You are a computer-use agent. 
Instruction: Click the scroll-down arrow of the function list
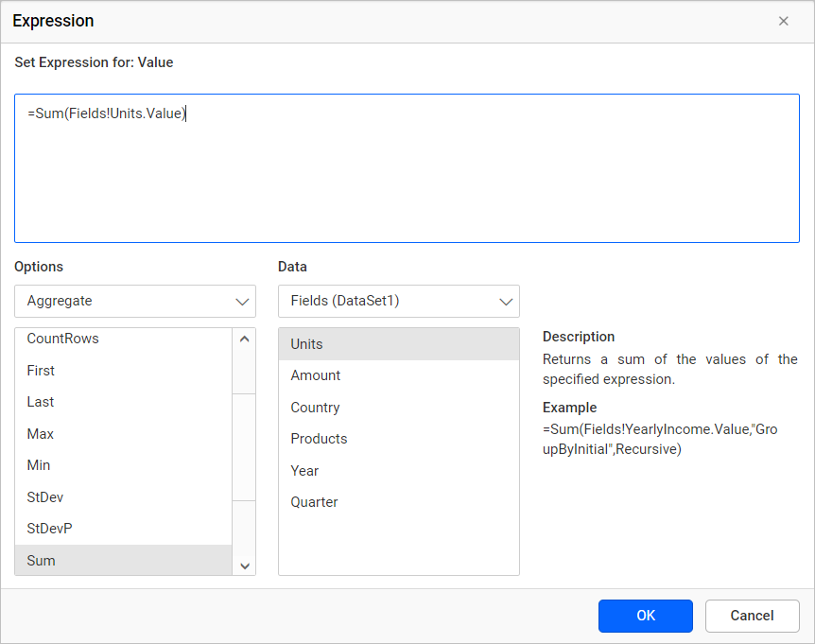click(245, 566)
